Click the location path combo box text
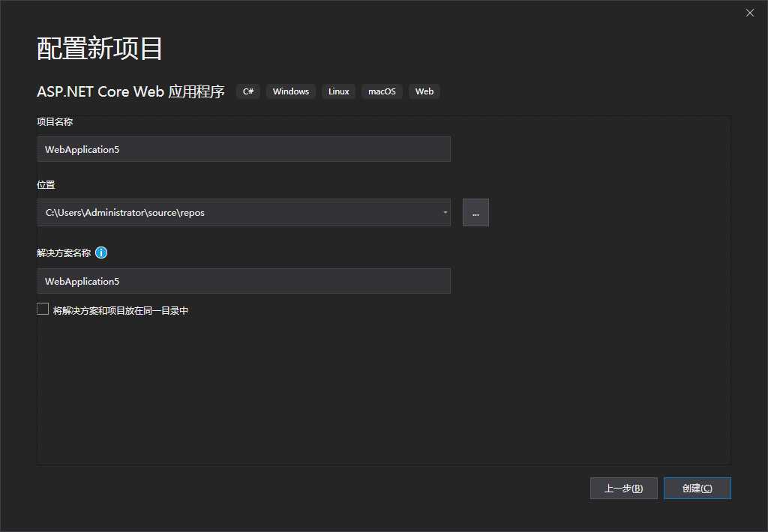Screen dimensions: 768x532 pyautogui.click(x=125, y=212)
